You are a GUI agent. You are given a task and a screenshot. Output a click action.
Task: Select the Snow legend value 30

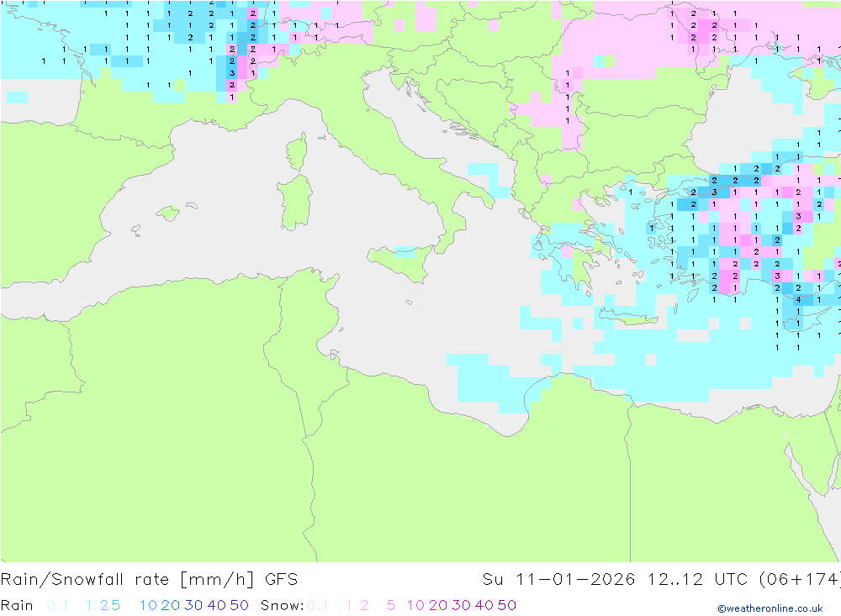pyautogui.click(x=461, y=605)
